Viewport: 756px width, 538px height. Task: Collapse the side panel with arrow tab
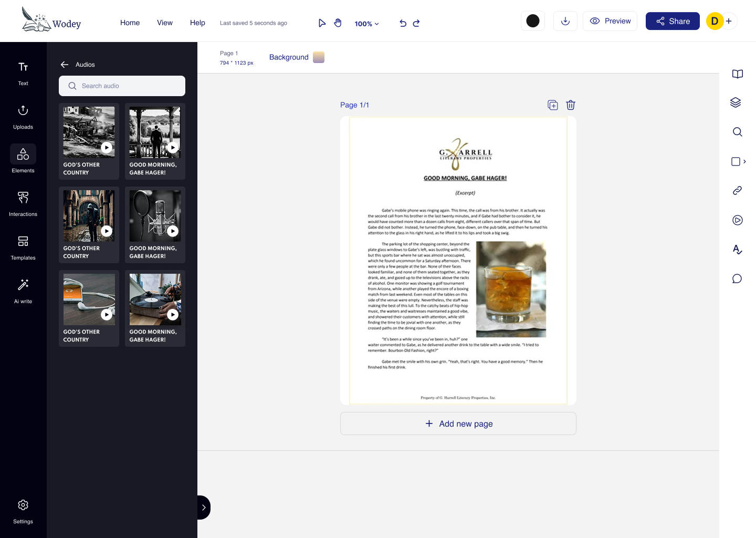[x=204, y=508]
